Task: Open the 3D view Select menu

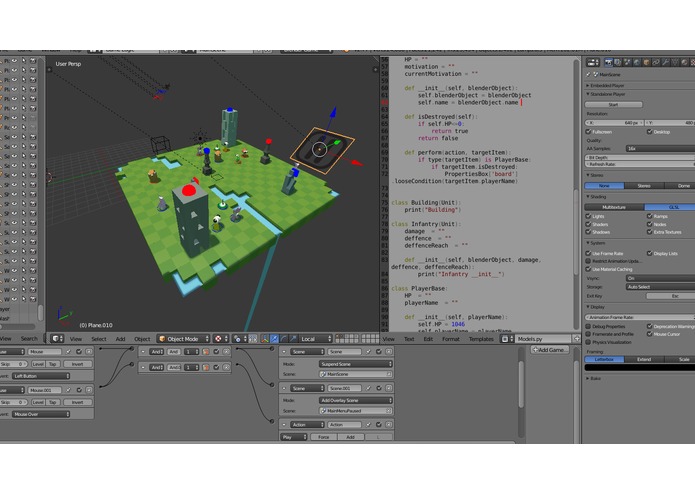Action: click(98, 338)
